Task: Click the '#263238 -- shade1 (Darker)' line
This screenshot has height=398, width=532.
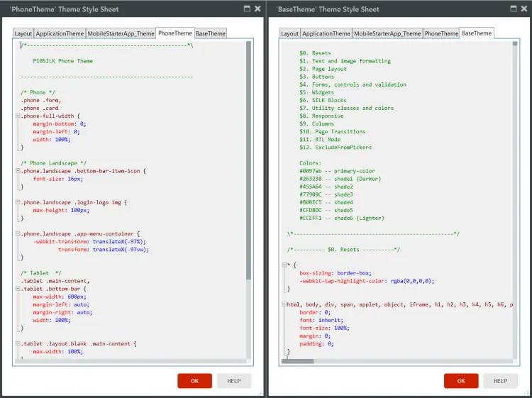Action: tap(340, 179)
